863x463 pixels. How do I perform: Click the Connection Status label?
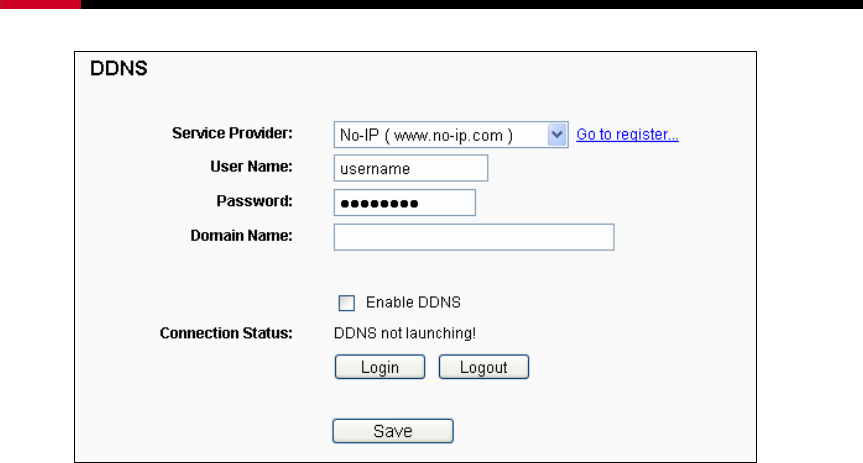[226, 333]
